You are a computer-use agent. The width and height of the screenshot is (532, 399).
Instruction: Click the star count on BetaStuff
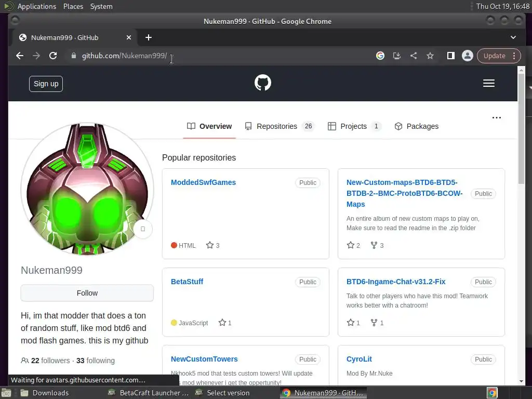tap(225, 323)
